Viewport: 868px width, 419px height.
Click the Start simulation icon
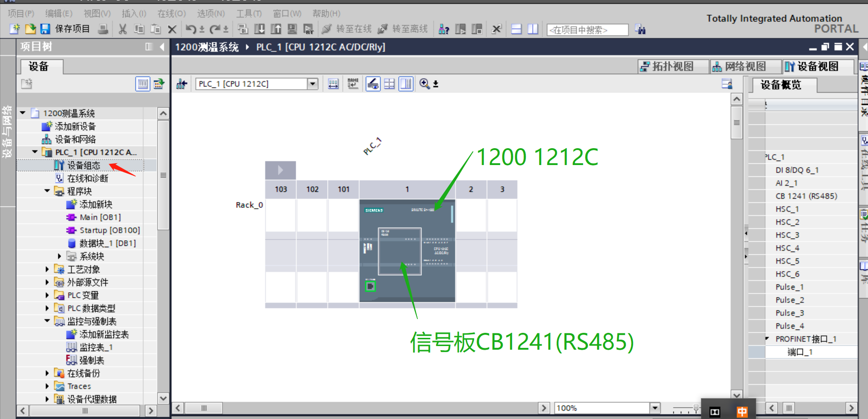pos(292,29)
